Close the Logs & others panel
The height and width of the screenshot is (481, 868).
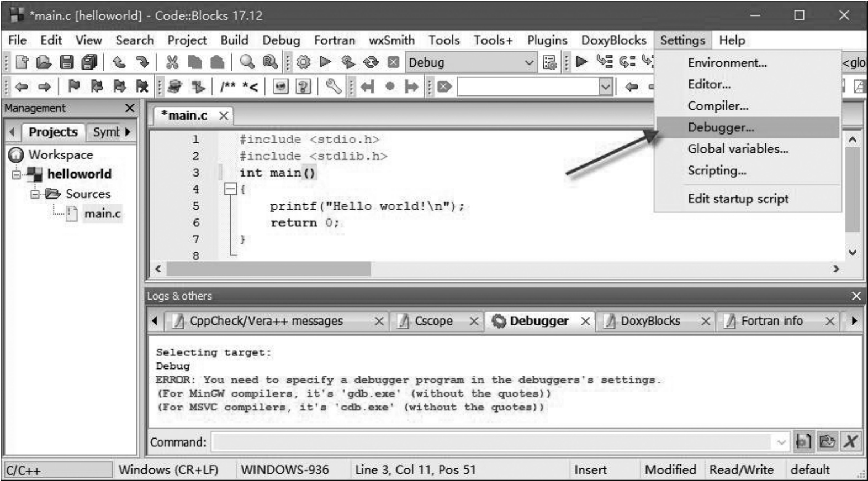coord(856,296)
